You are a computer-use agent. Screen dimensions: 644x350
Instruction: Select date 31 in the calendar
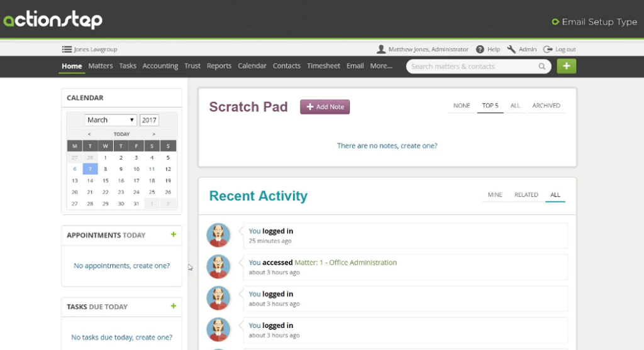(136, 204)
